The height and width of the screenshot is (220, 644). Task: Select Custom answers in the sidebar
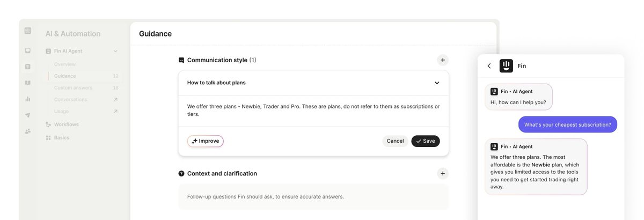[x=73, y=87]
